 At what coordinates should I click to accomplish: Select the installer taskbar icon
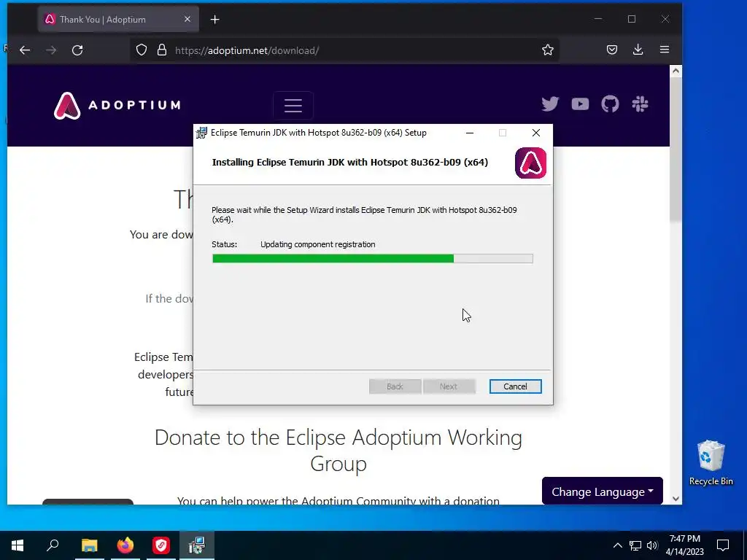point(196,545)
